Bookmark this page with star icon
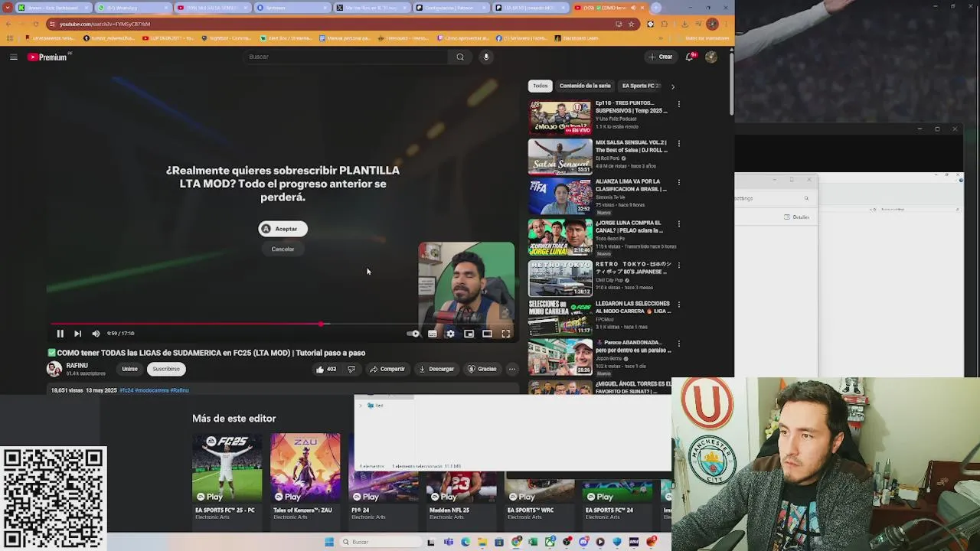Screen dimensions: 980x551 pyautogui.click(x=631, y=24)
